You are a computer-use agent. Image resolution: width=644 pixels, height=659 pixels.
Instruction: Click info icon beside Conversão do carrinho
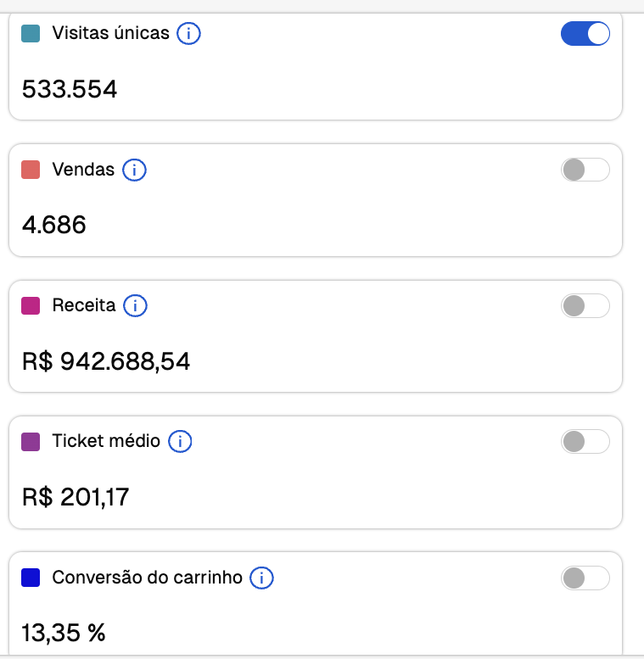[x=261, y=578]
